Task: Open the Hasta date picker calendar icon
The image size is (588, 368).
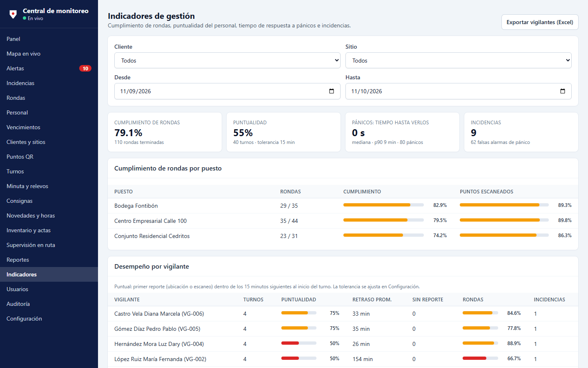Action: [x=563, y=91]
